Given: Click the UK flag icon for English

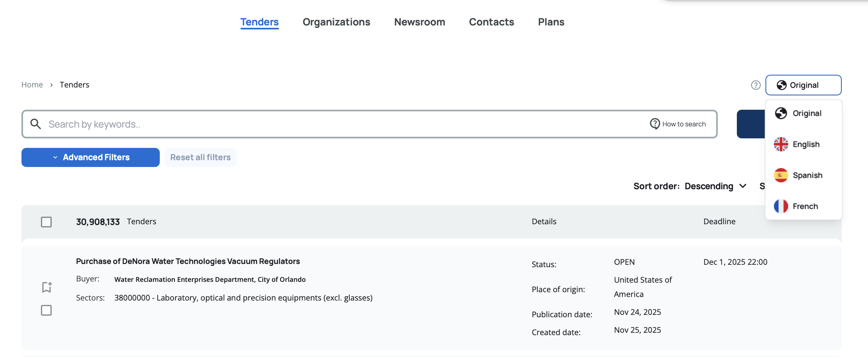Looking at the screenshot, I should (781, 144).
